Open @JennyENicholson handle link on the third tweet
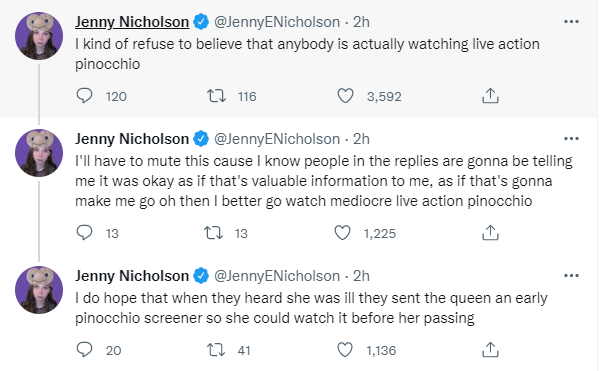This screenshot has height=371, width=600. (277, 276)
